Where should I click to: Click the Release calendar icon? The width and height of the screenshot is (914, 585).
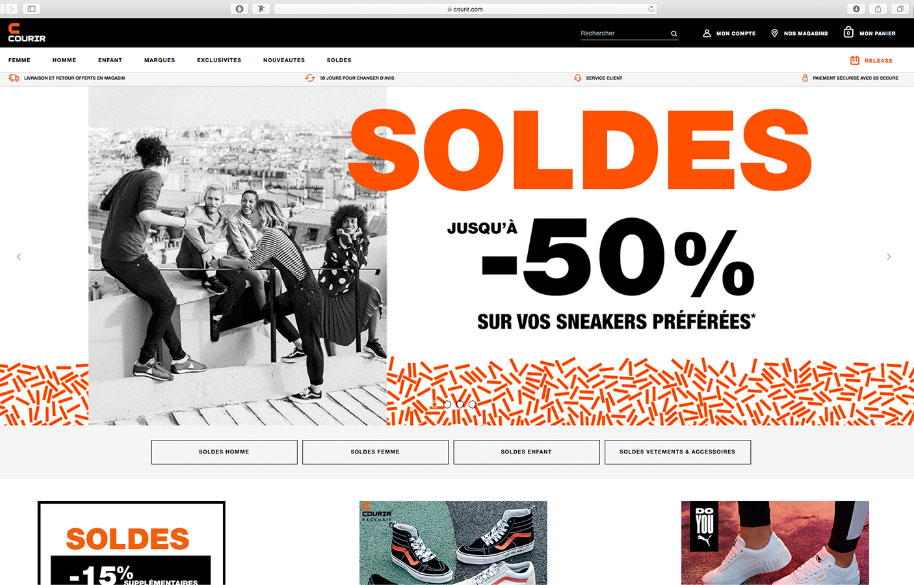pos(855,60)
